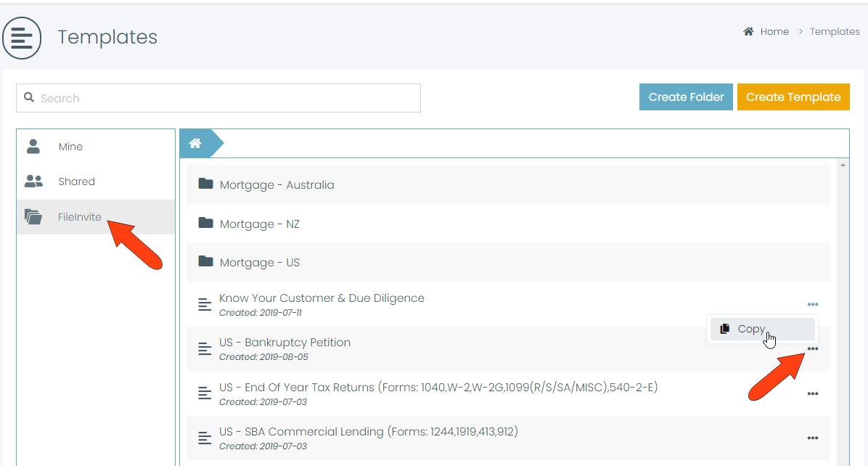
Task: Open the three-dot menu for Know Your Customer
Action: (812, 305)
